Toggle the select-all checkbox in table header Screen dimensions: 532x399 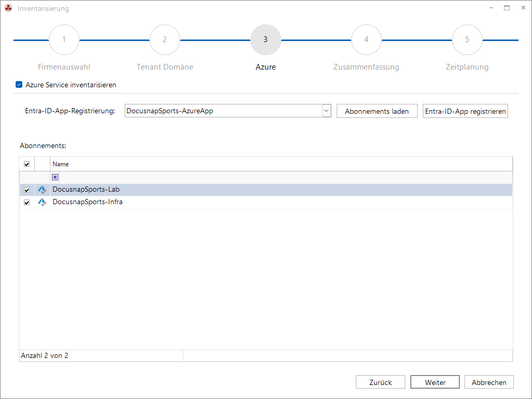(27, 164)
